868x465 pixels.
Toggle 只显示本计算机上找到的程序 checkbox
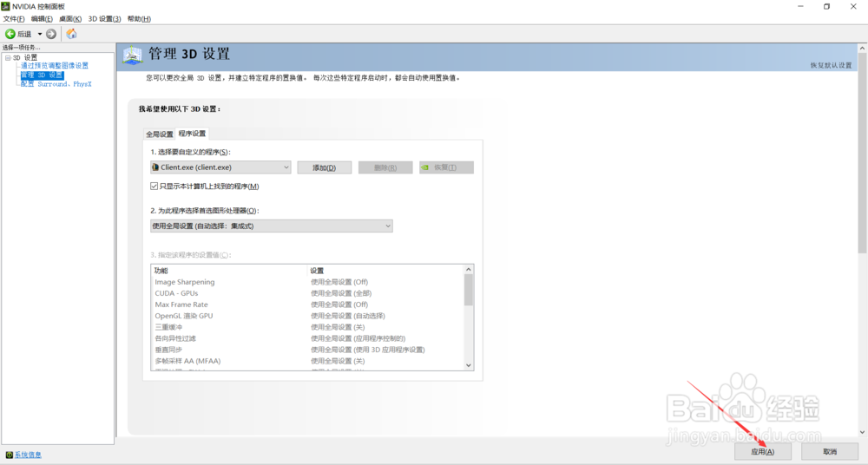pyautogui.click(x=154, y=186)
